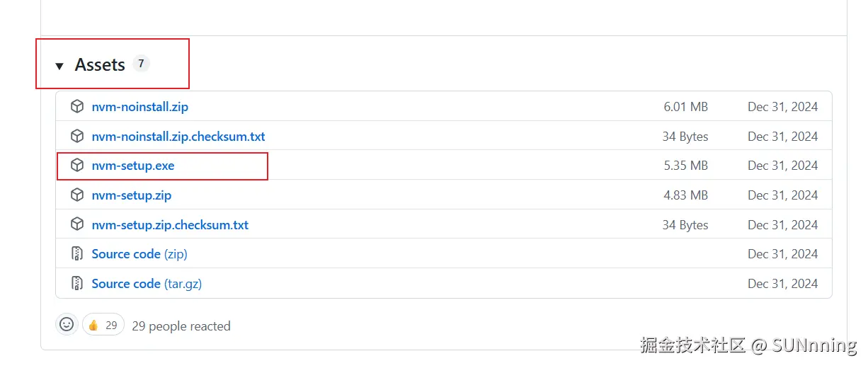The width and height of the screenshot is (868, 368).
Task: Download Source code (tar.gz)
Action: 147,284
